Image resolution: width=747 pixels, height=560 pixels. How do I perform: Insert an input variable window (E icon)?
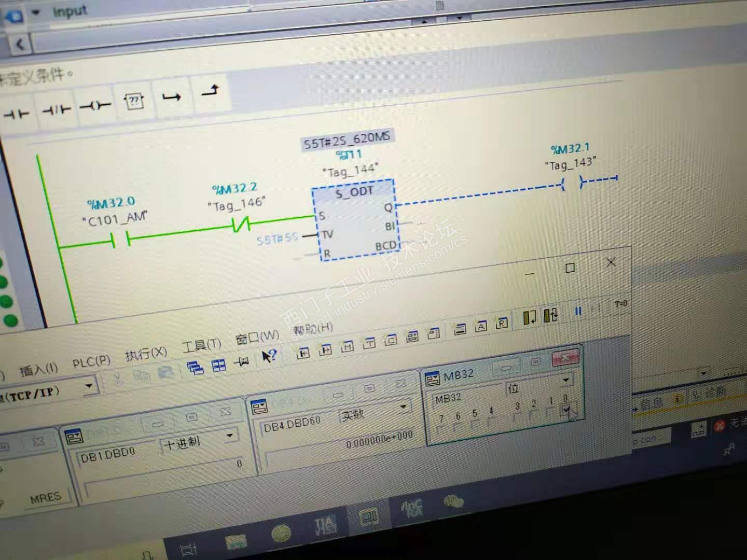tap(303, 353)
